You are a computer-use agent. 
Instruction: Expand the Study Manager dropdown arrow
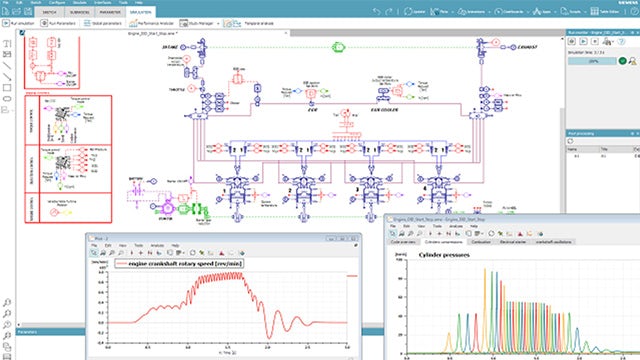(x=218, y=24)
